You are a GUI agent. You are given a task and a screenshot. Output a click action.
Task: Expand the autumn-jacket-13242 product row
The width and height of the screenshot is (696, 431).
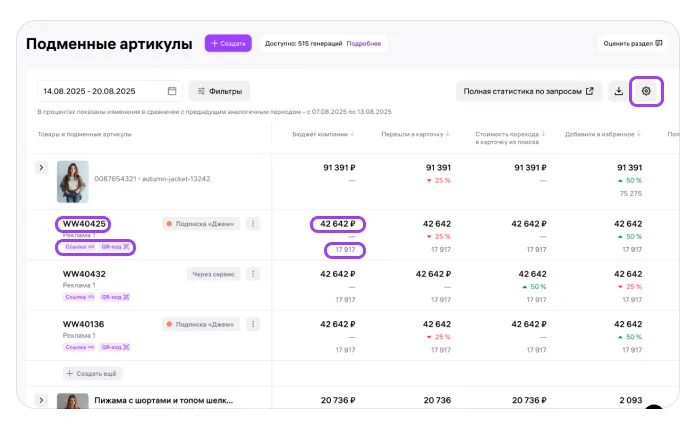(x=41, y=168)
